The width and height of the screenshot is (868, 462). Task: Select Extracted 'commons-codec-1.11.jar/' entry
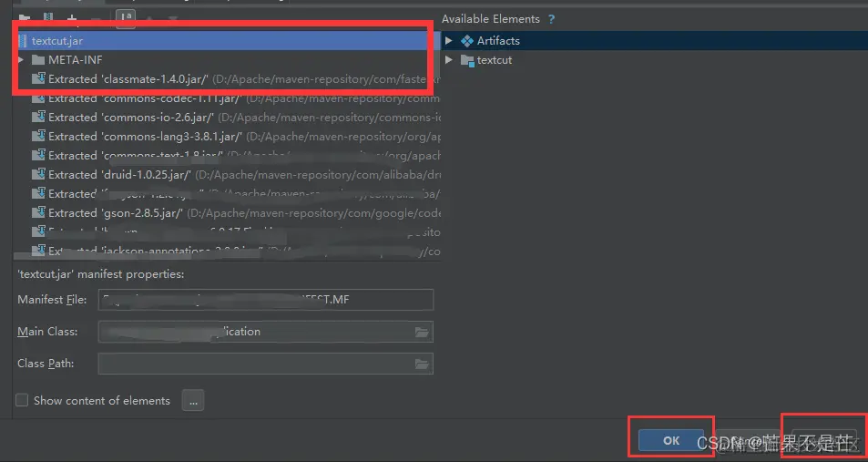click(235, 98)
